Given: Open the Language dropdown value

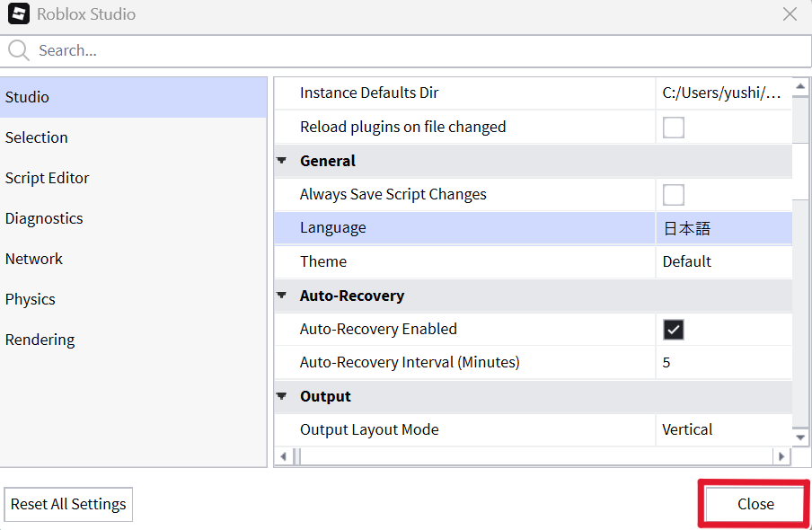Looking at the screenshot, I should pyautogui.click(x=723, y=228).
